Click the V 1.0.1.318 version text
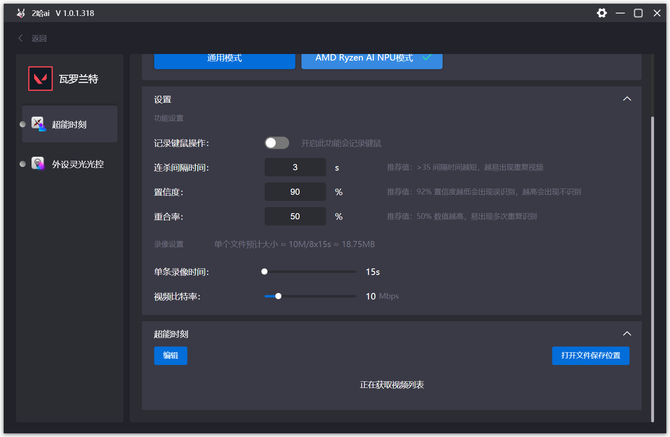 click(x=75, y=13)
